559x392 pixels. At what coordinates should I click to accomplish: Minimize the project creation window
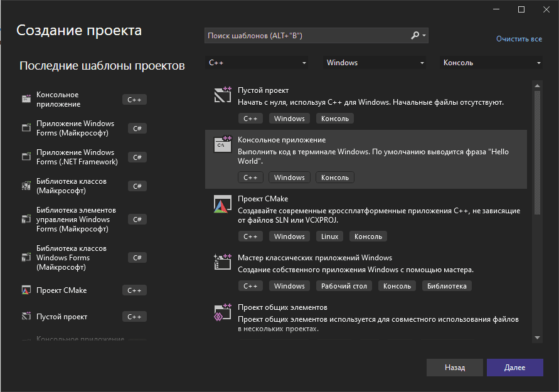(x=496, y=9)
